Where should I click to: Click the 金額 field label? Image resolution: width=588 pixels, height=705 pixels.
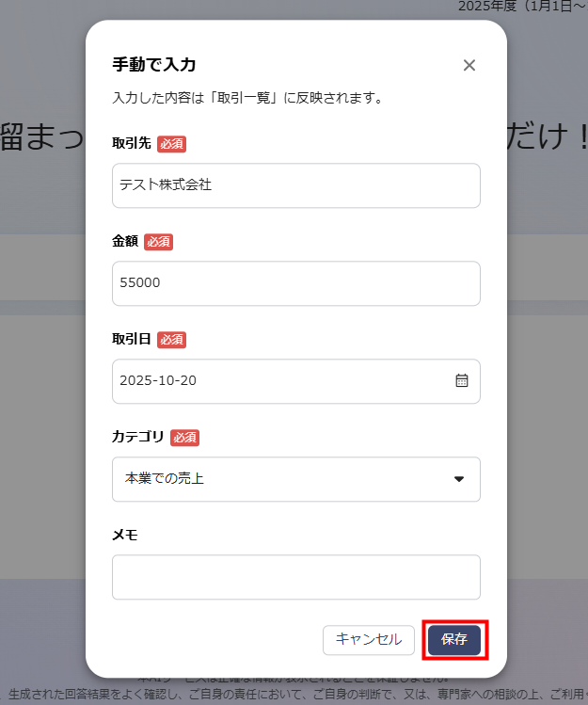coord(125,242)
